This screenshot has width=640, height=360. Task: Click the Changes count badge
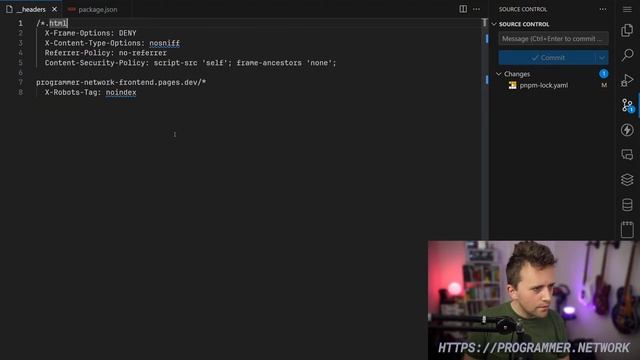[x=604, y=74]
